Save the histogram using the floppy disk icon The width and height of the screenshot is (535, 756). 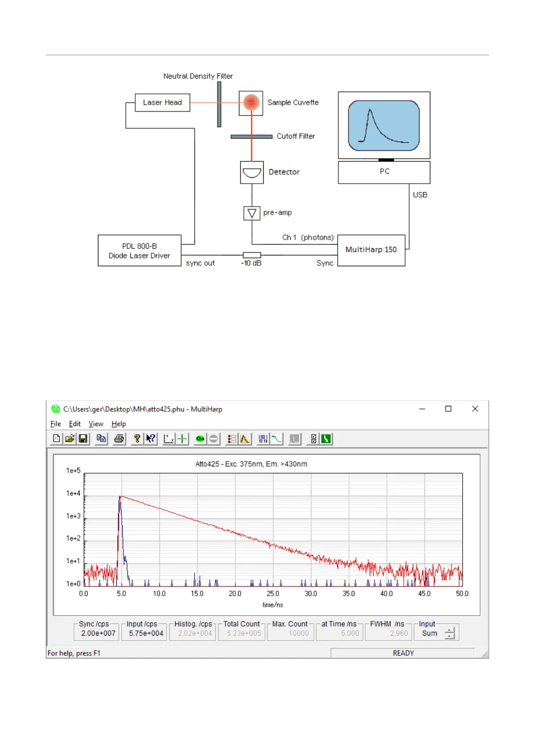(83, 439)
